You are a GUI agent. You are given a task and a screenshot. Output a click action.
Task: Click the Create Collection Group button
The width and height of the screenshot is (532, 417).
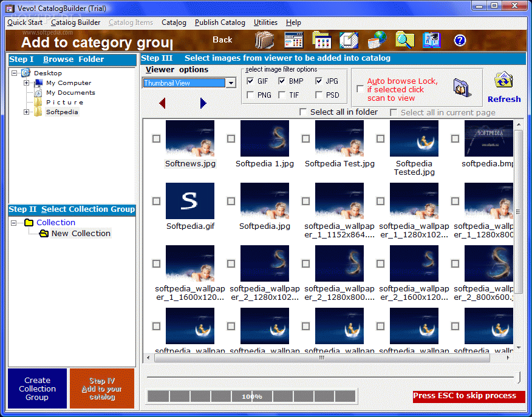(37, 388)
